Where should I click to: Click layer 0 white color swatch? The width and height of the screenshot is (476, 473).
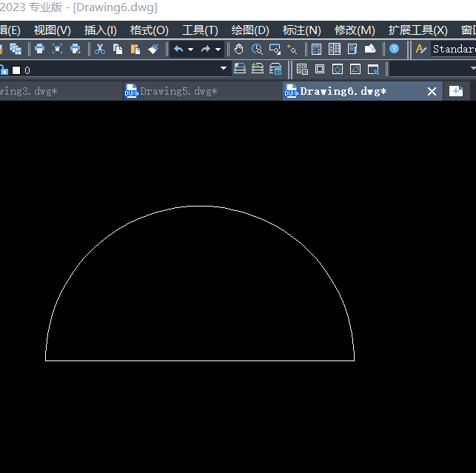point(16,70)
